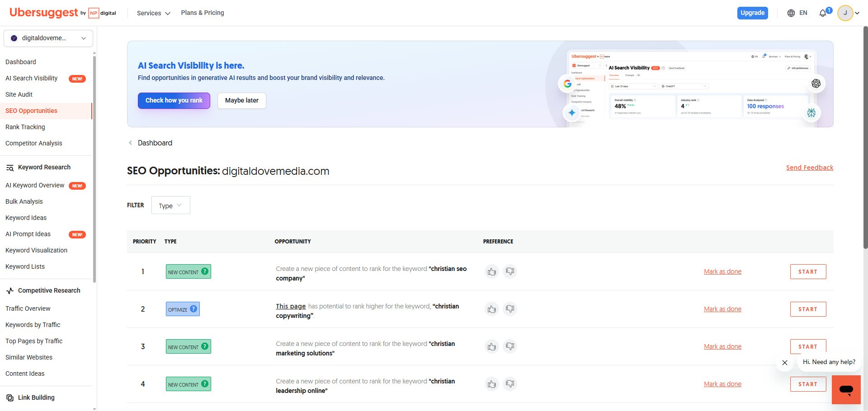The height and width of the screenshot is (411, 868).
Task: Open Rank Tracking
Action: 25,127
